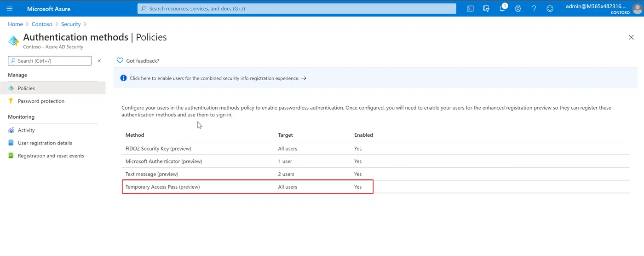Click the Password protection key icon

11,101
